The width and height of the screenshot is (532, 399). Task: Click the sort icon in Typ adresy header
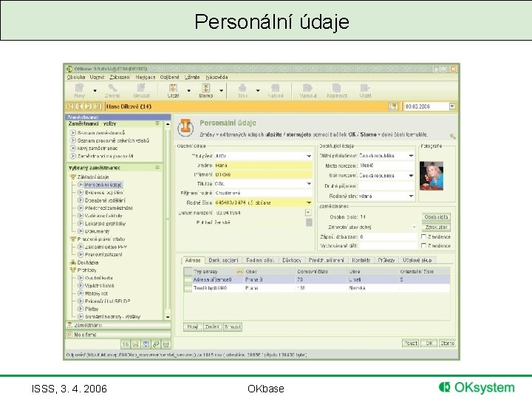coord(239,272)
